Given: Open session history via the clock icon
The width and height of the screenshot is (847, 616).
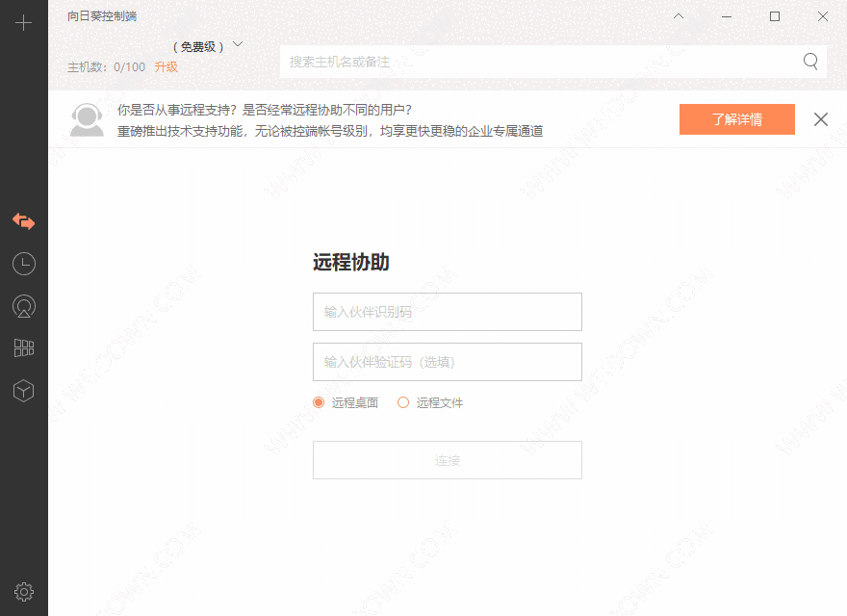Looking at the screenshot, I should coord(23,263).
